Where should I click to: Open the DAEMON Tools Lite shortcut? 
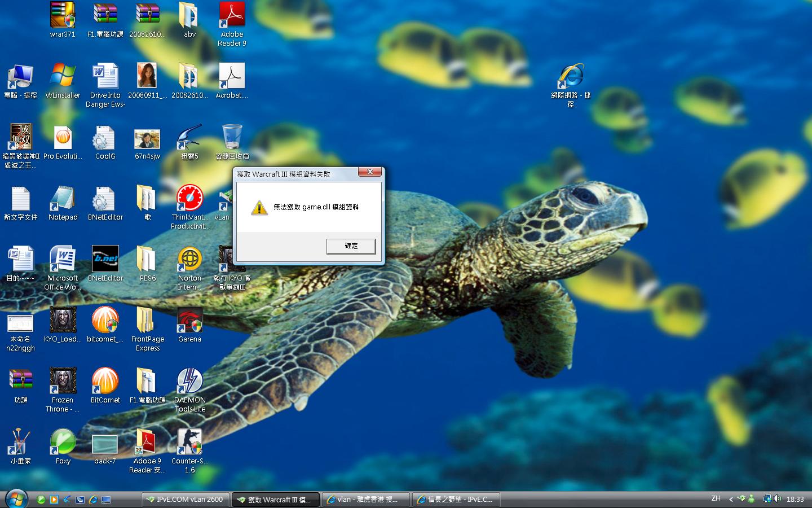pos(189,382)
